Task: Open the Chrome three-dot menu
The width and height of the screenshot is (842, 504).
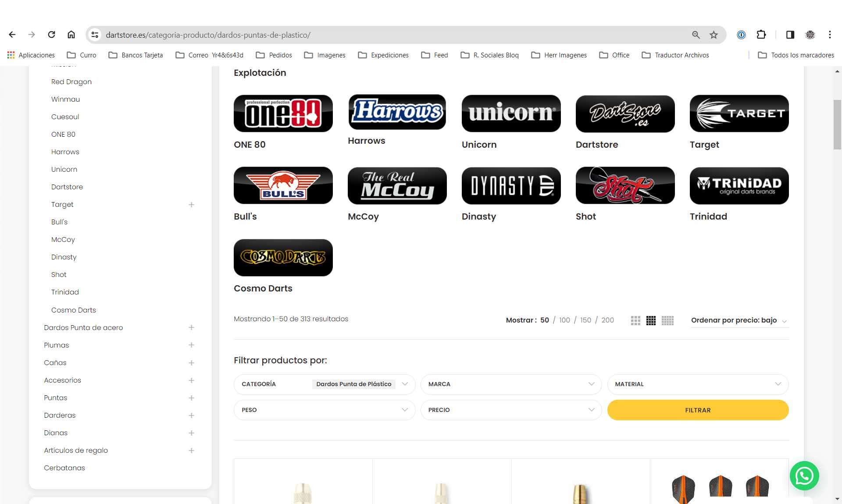Action: 830,35
